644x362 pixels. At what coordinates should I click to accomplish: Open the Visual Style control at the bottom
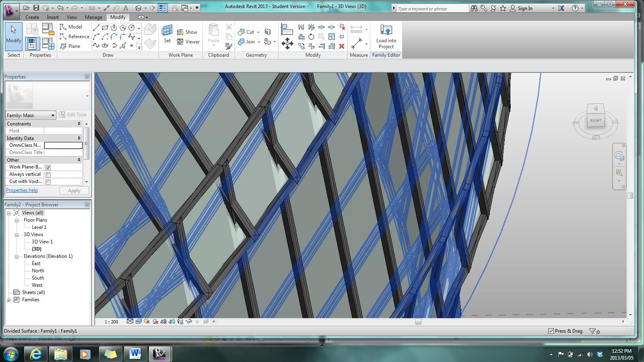(138, 322)
